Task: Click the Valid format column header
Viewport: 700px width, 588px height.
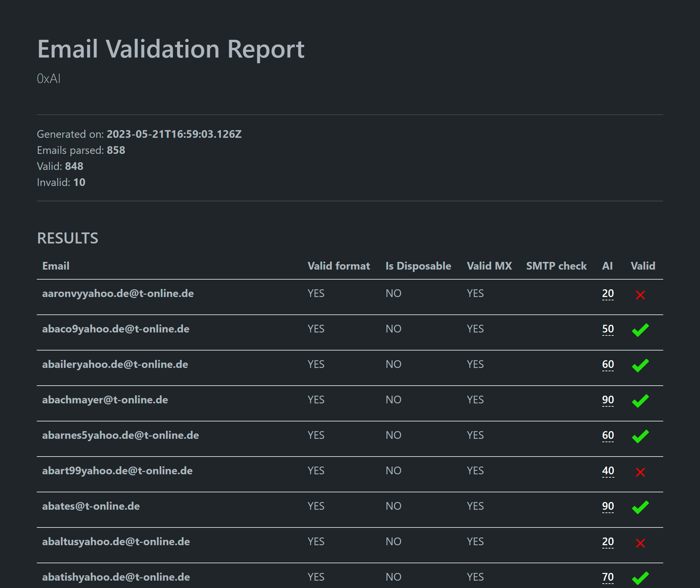Action: 339,266
